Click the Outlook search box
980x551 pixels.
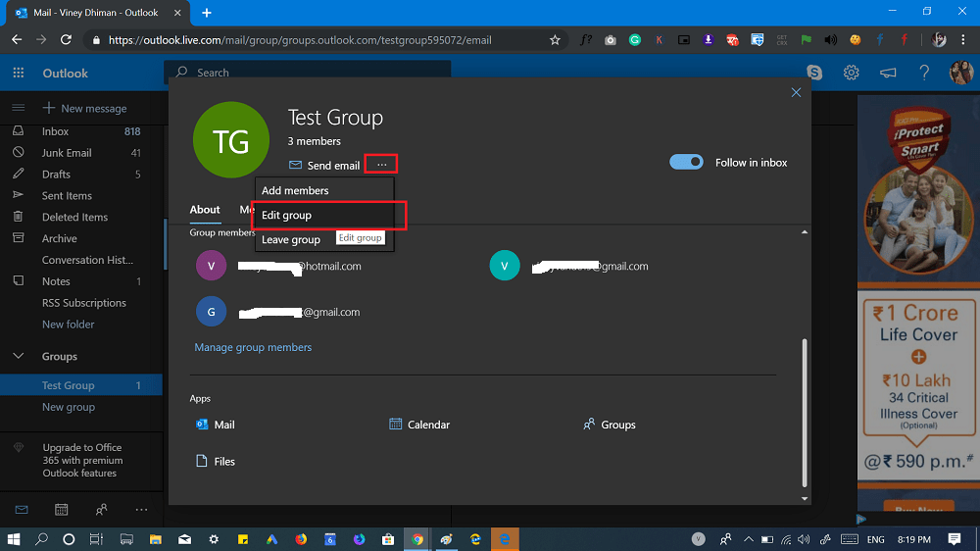click(307, 72)
